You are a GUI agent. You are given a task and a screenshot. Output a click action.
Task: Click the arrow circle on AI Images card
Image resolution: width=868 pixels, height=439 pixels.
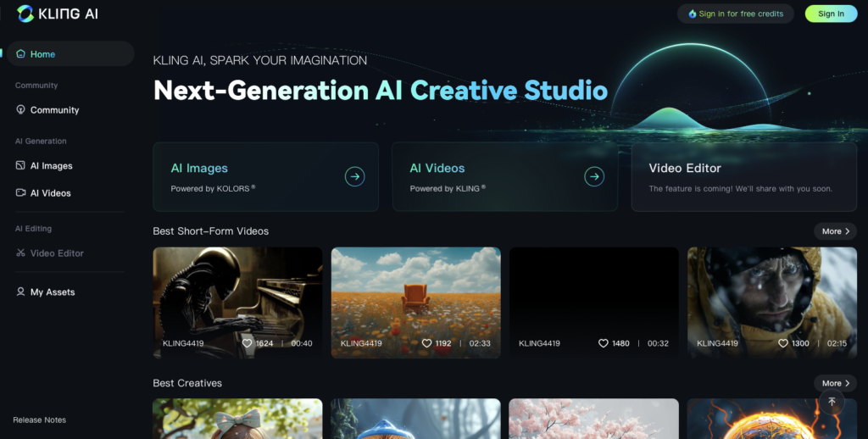(x=355, y=176)
